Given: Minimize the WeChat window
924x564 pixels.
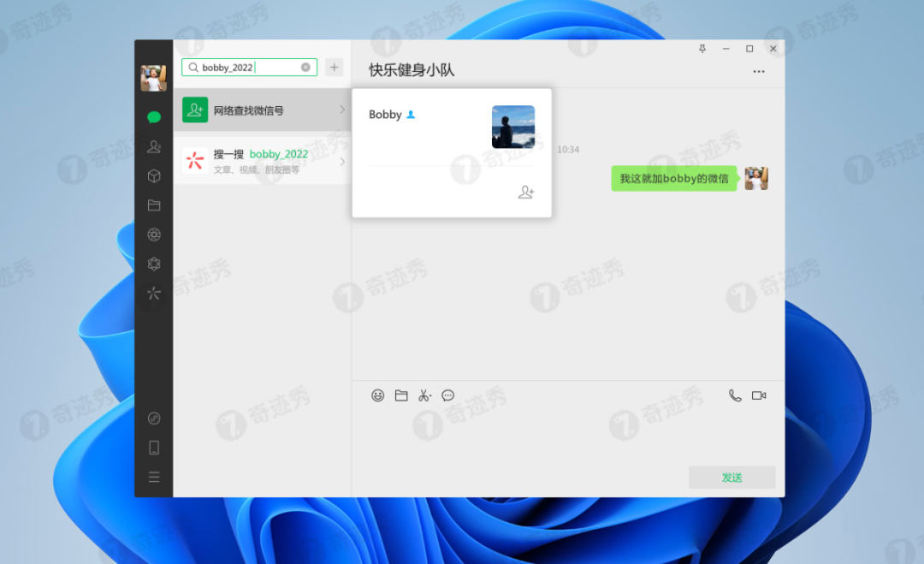Looking at the screenshot, I should click(x=726, y=48).
